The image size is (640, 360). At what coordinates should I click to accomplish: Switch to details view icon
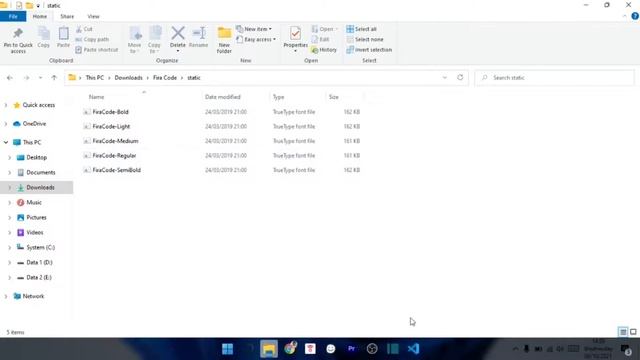(623, 332)
